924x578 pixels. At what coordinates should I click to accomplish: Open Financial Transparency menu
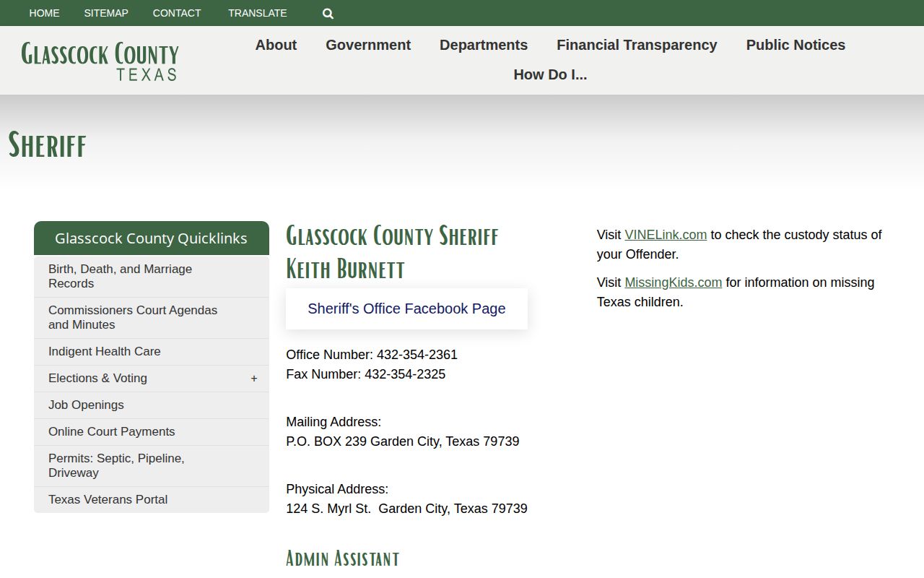[x=637, y=45]
